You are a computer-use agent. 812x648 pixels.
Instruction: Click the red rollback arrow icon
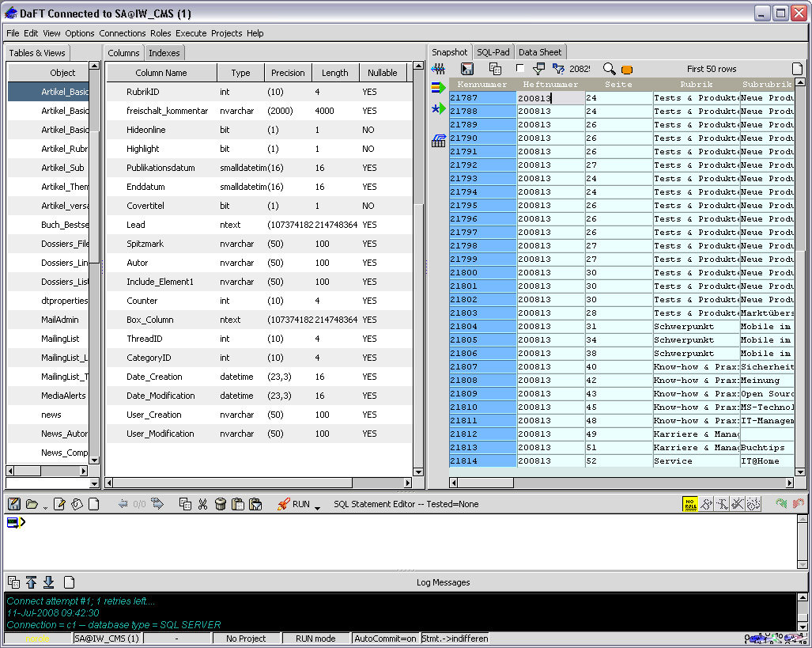pos(799,503)
